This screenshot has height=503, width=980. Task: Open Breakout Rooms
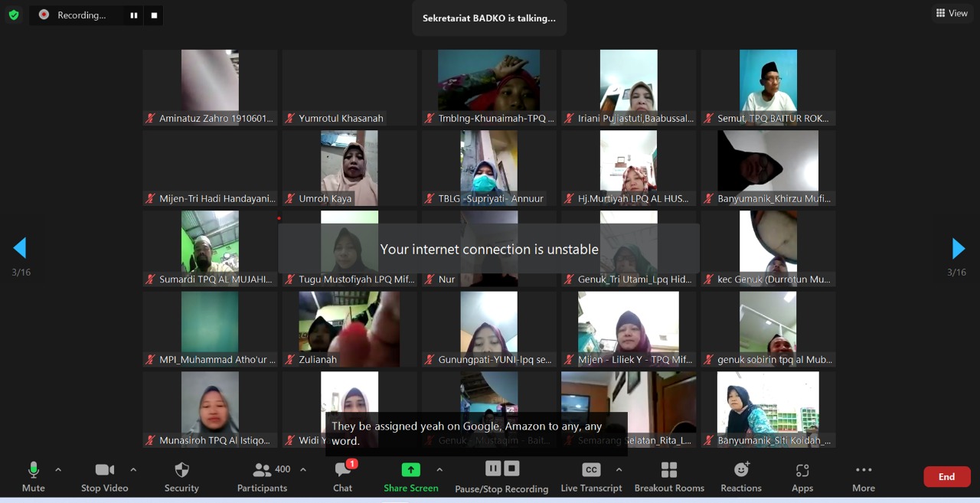click(669, 477)
